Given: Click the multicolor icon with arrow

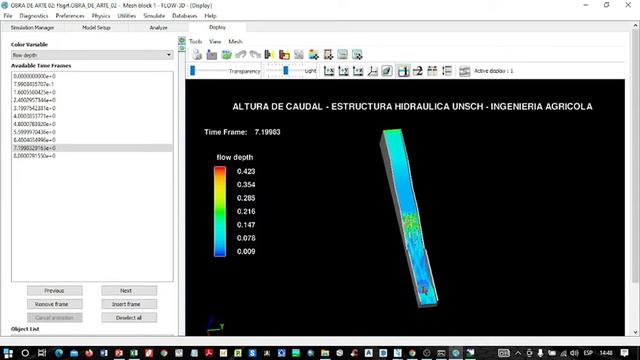Looking at the screenshot, I should [313, 54].
